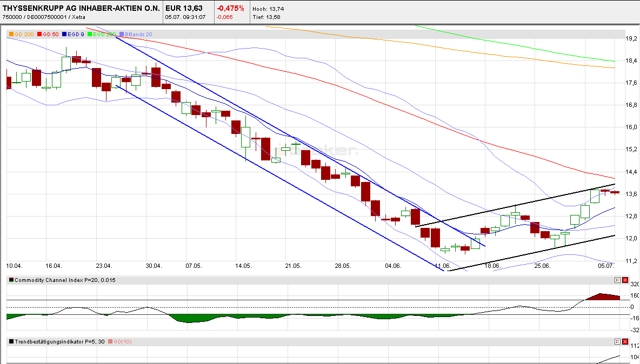Click the 19,2 price axis label
The image size is (640, 364).
pos(631,38)
